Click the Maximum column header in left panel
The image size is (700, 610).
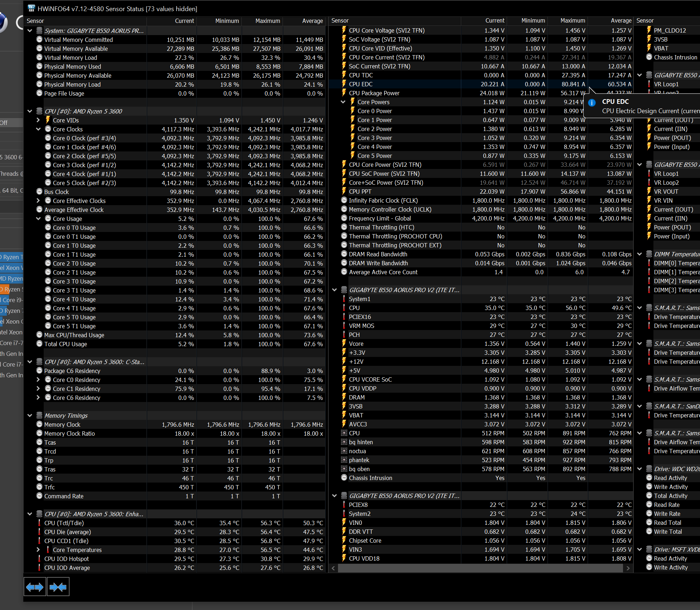pos(267,21)
